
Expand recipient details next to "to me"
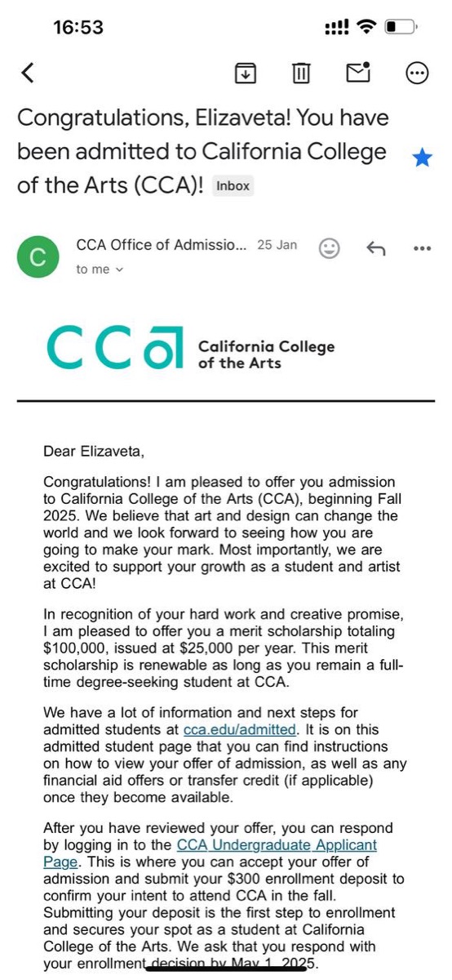(x=120, y=269)
